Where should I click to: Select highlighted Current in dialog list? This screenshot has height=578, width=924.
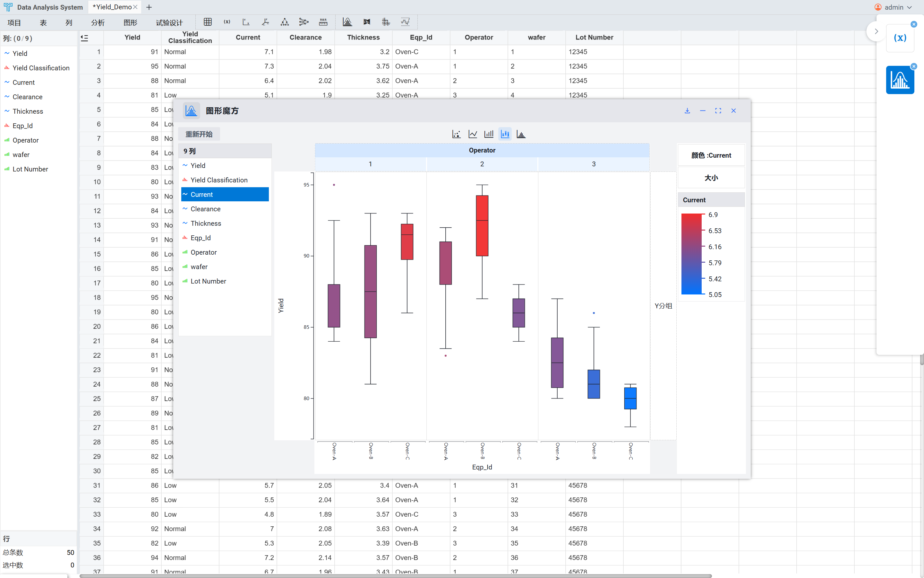[225, 195]
